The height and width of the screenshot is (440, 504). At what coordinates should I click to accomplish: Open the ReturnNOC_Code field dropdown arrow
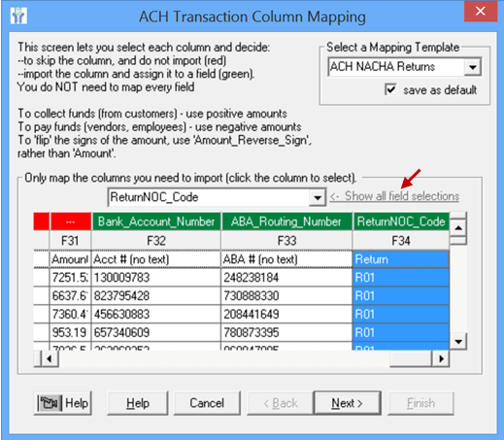[x=318, y=197]
